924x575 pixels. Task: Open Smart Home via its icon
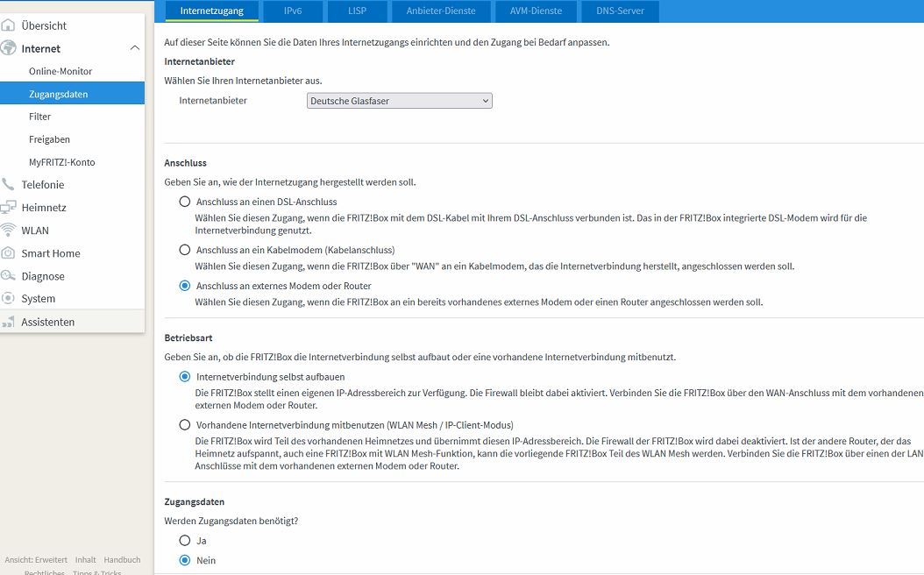coord(8,253)
